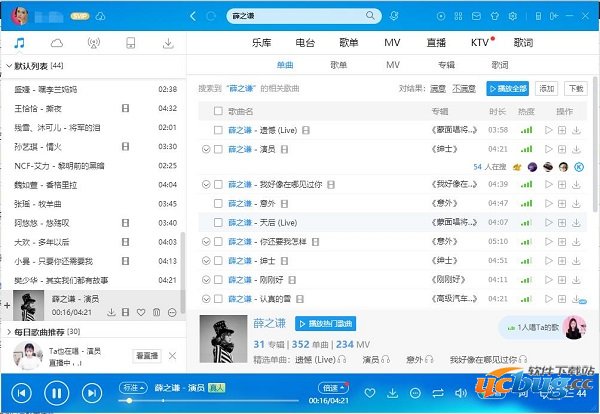Expand versions chevron for 你还要我怎样

[206, 241]
